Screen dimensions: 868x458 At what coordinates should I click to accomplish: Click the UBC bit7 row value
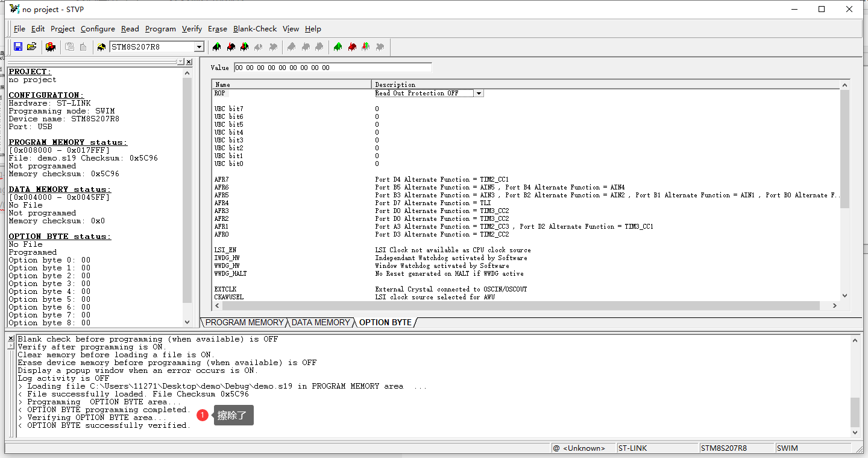coord(377,109)
